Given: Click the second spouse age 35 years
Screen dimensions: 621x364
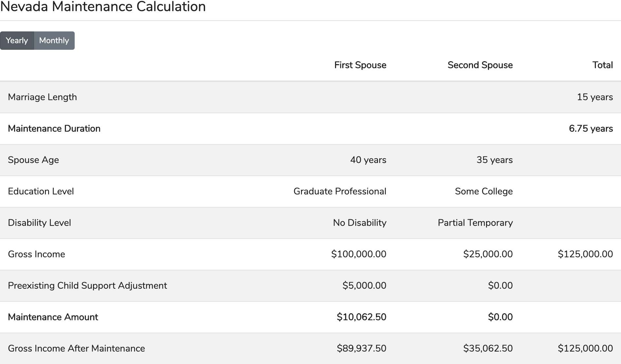Looking at the screenshot, I should (x=494, y=160).
